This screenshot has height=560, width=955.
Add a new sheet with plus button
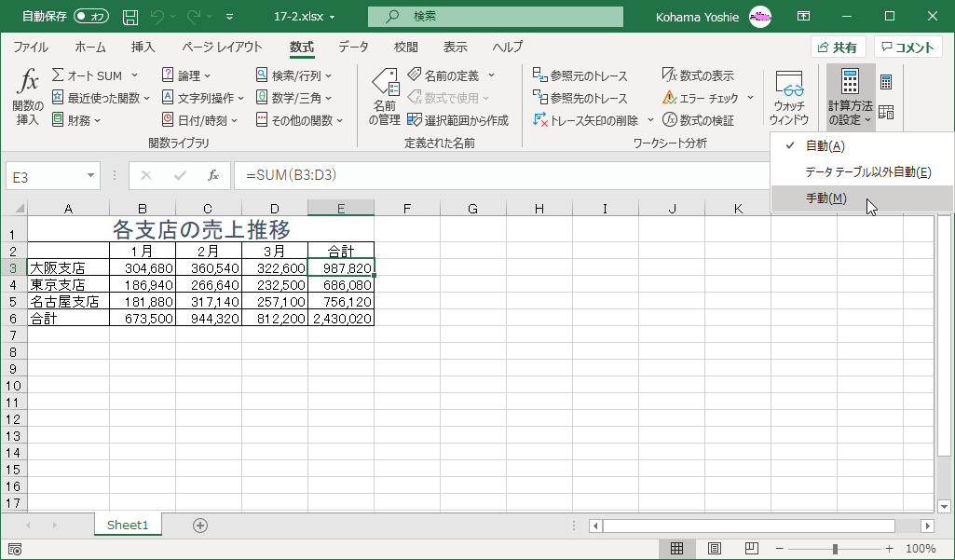(199, 526)
